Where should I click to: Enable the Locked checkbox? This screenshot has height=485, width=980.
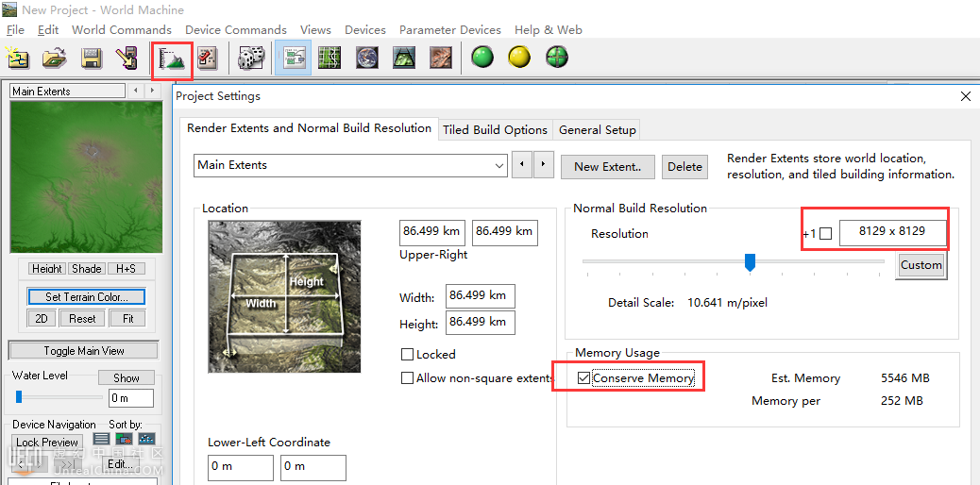coord(407,355)
